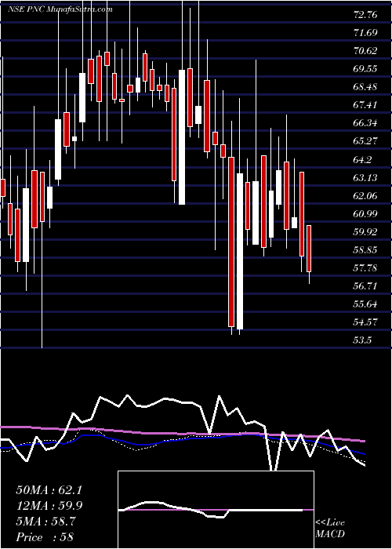Screen dimensions: 392x549
Task: Pick the 64.2 axis value
Action: tap(363, 159)
